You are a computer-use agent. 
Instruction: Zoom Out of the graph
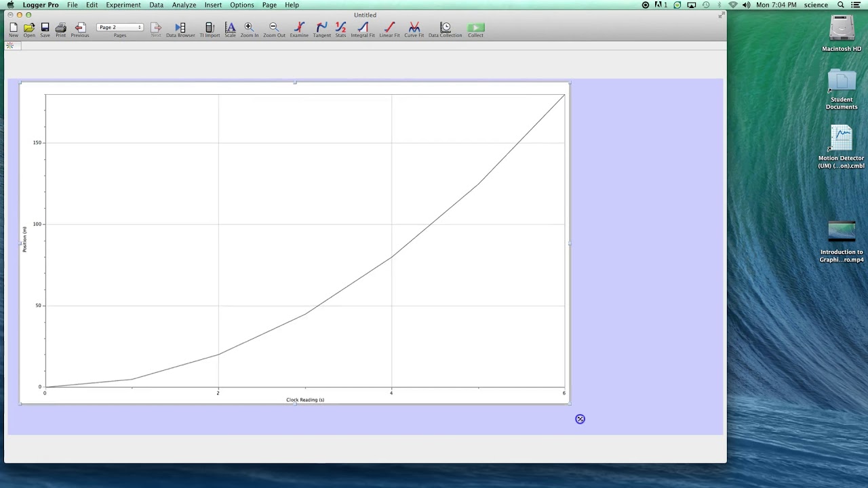273,28
